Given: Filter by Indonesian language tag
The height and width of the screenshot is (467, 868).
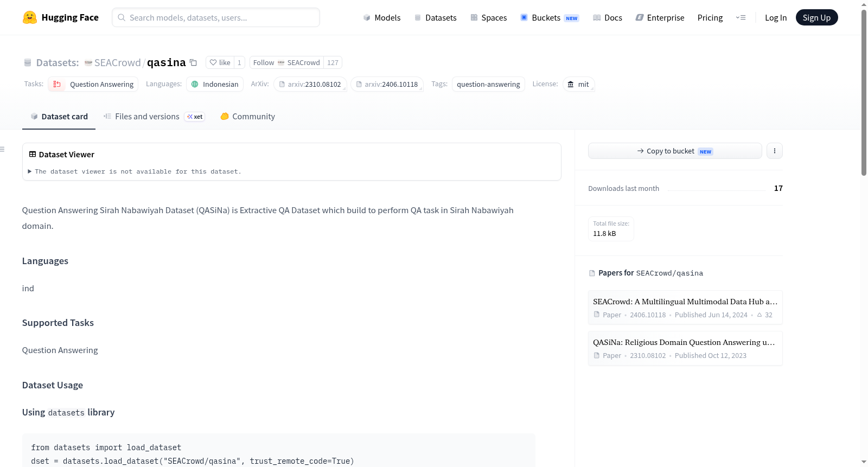Looking at the screenshot, I should [x=215, y=84].
